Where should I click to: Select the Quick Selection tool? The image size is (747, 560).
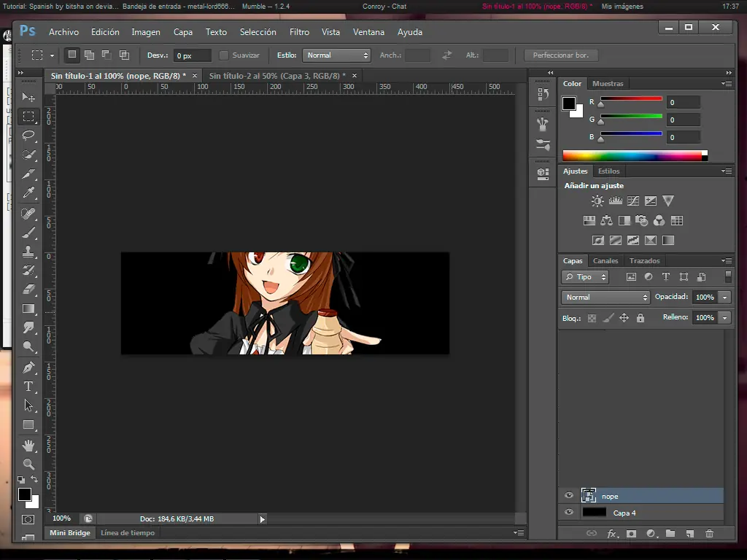click(x=28, y=155)
